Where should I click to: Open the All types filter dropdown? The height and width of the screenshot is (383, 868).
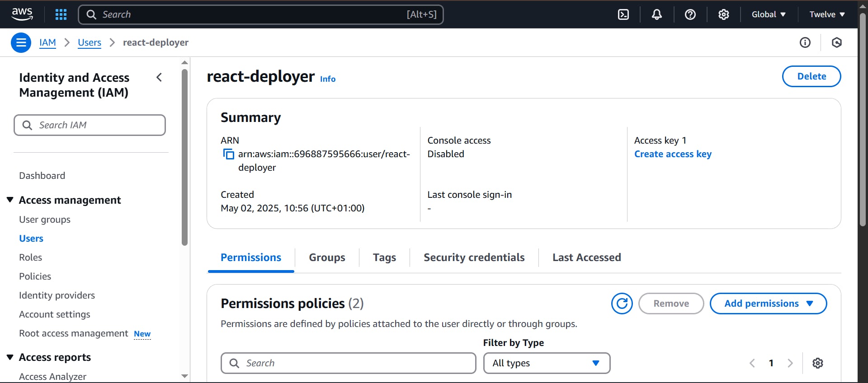[x=547, y=363]
